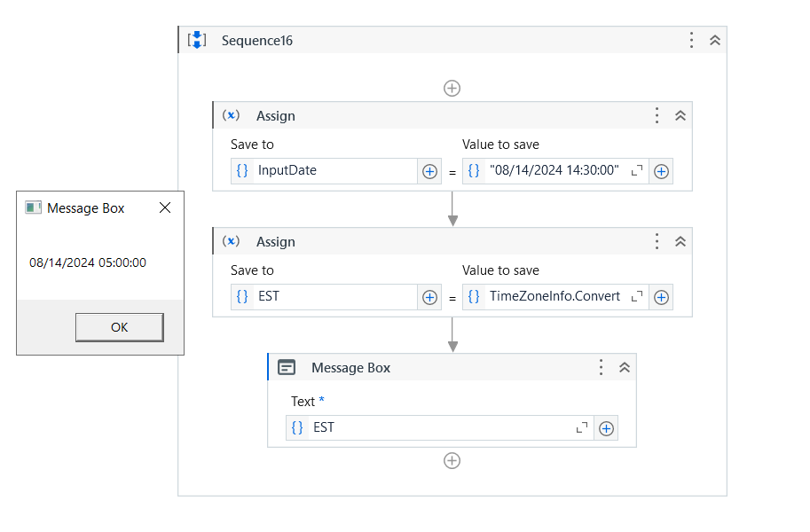Open options menu of EST Assign
The height and width of the screenshot is (532, 810).
(x=657, y=241)
